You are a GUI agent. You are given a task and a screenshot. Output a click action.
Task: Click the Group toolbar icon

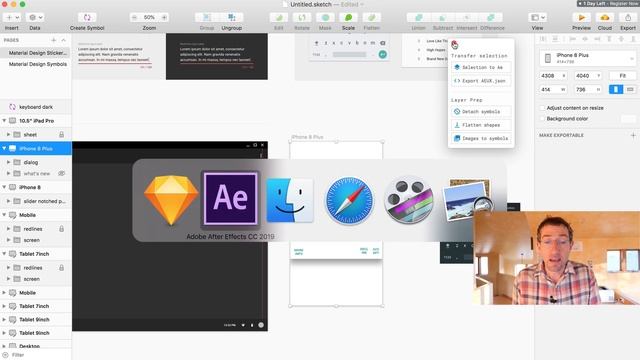[x=207, y=18]
